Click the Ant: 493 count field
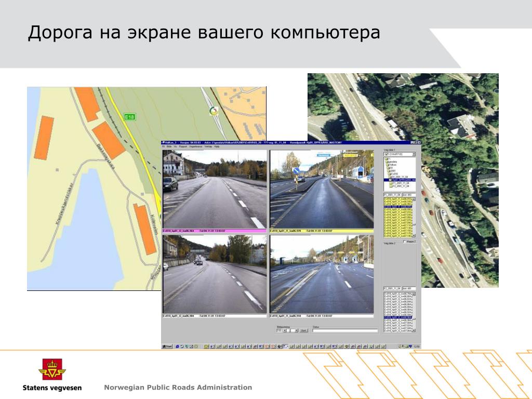 click(x=409, y=195)
